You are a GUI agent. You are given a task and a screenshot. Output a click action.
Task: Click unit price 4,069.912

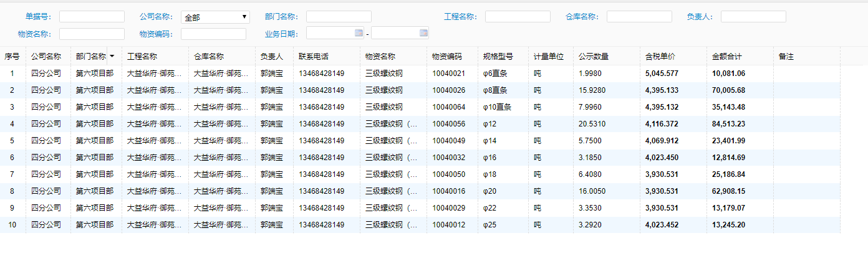point(662,141)
